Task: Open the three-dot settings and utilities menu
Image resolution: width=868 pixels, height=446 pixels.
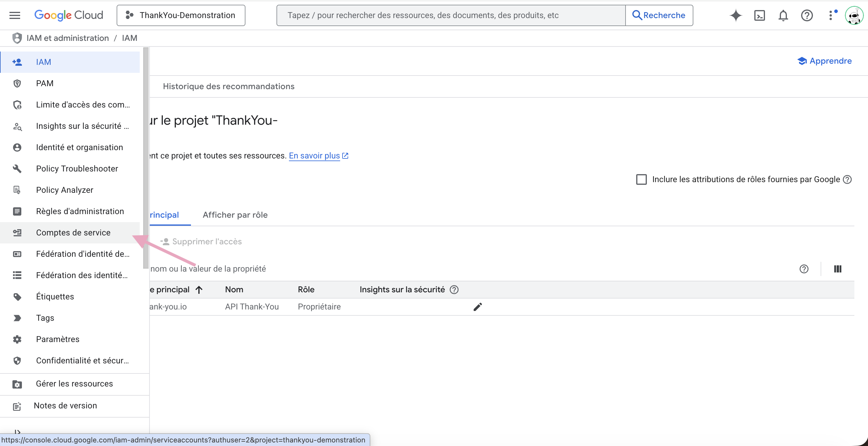Action: [x=831, y=15]
